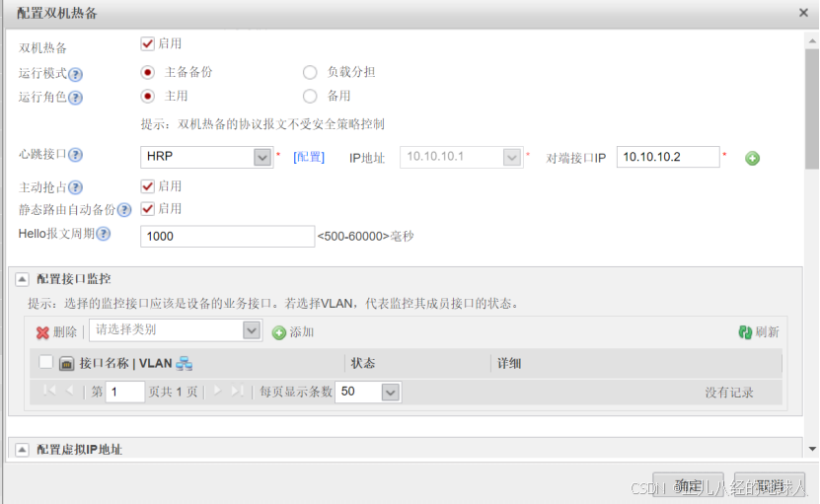The height and width of the screenshot is (504, 820).
Task: Click interface icon in 接口名称 column header
Action: point(66,363)
